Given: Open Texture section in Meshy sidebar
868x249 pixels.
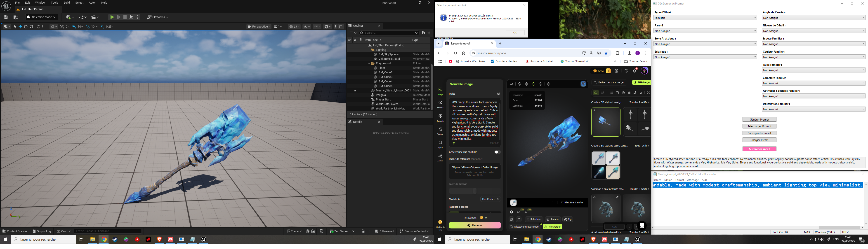Looking at the screenshot, I should point(440,131).
